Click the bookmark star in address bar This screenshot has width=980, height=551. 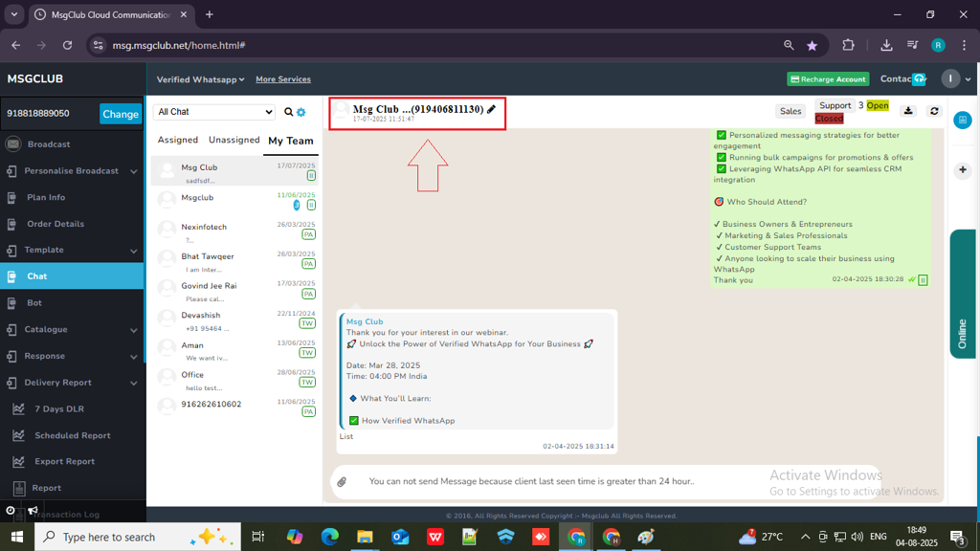coord(812,45)
